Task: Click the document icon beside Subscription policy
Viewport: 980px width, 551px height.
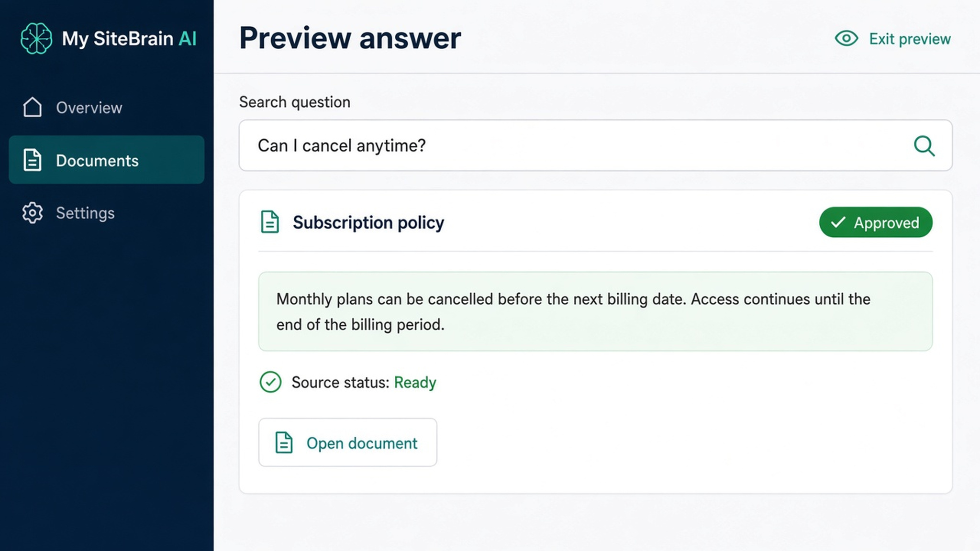Action: coord(270,222)
